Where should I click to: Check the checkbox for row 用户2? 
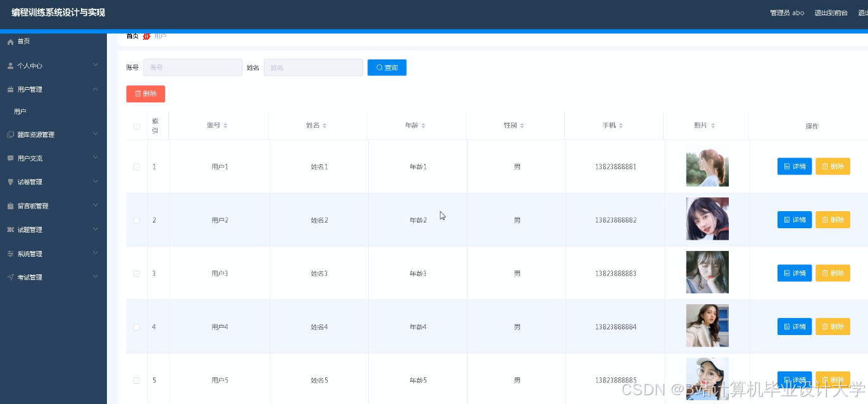137,220
